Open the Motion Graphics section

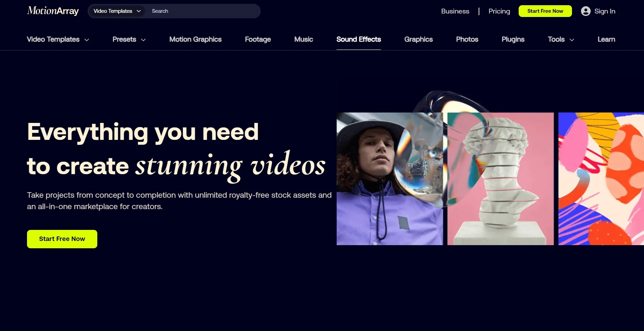[x=195, y=39]
